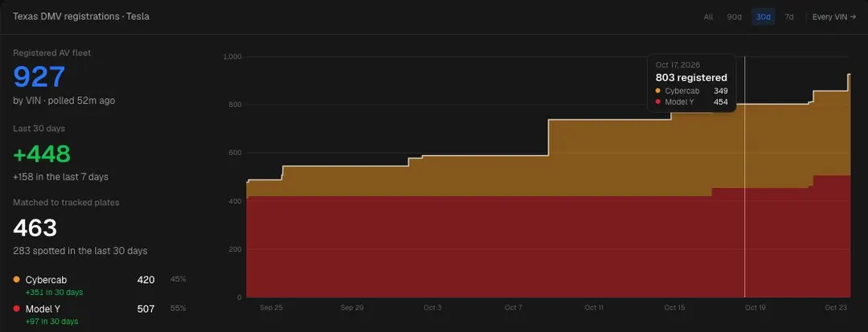Click the Oct 3 x-axis label

(x=433, y=308)
